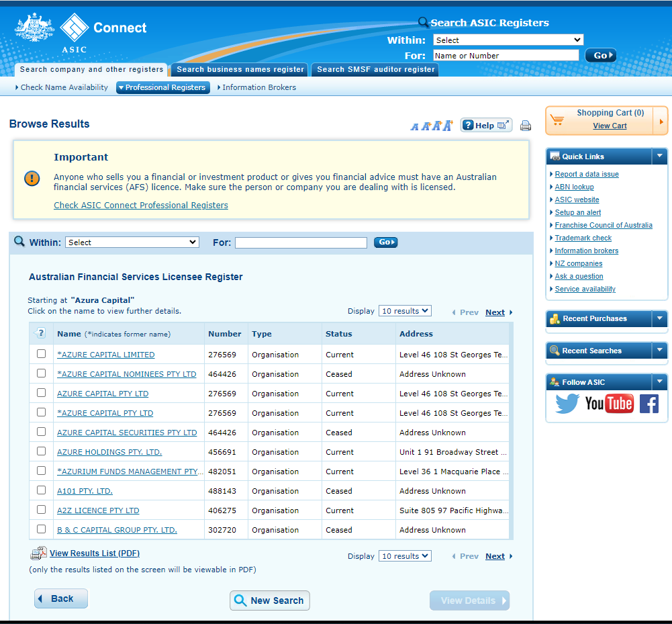Tick checkbox for AZURE HOLDINGS PTY. LTD.
The height and width of the screenshot is (624, 672).
click(41, 451)
